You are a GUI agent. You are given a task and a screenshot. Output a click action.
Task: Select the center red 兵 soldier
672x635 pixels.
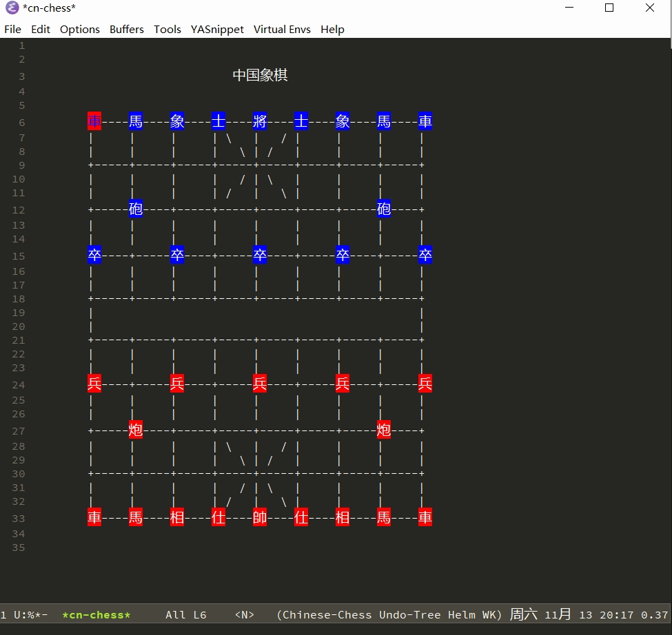point(260,383)
